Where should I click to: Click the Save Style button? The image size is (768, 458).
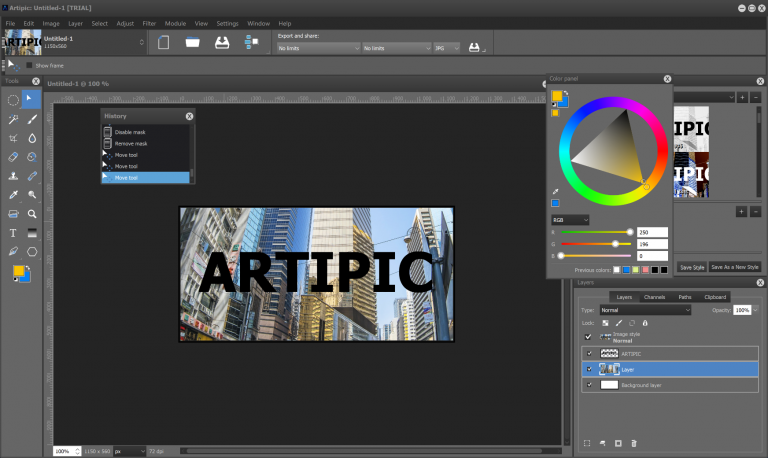(x=692, y=267)
